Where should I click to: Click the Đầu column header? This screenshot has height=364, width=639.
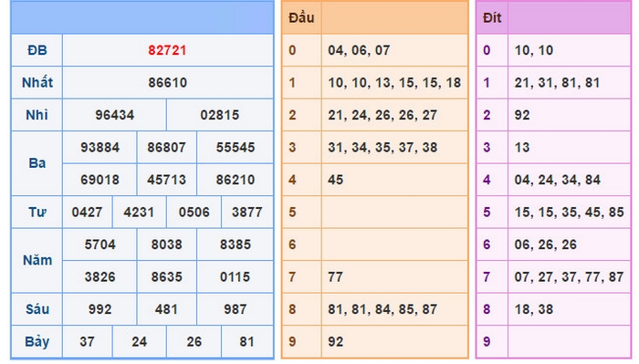click(301, 17)
